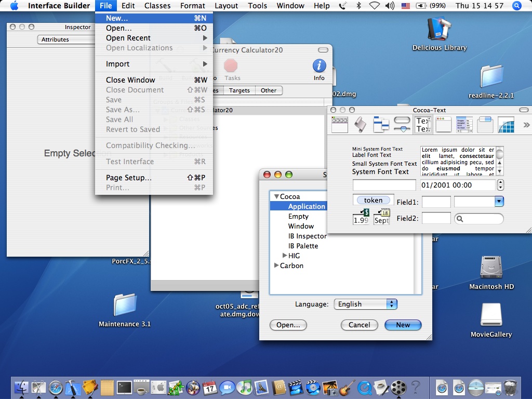This screenshot has height=399, width=532.
Task: Open the Open Recent submenu
Action: (x=154, y=38)
